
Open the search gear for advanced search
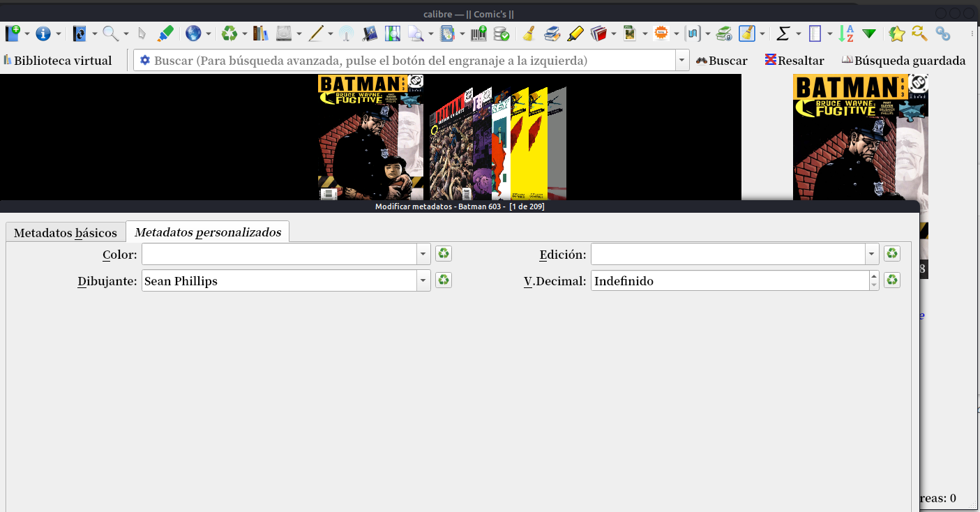[145, 61]
